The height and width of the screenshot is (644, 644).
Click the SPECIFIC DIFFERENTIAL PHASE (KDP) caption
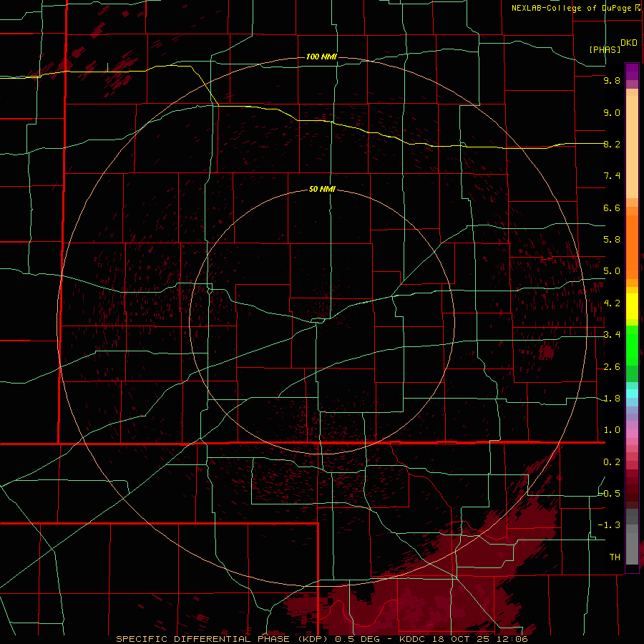223,639
